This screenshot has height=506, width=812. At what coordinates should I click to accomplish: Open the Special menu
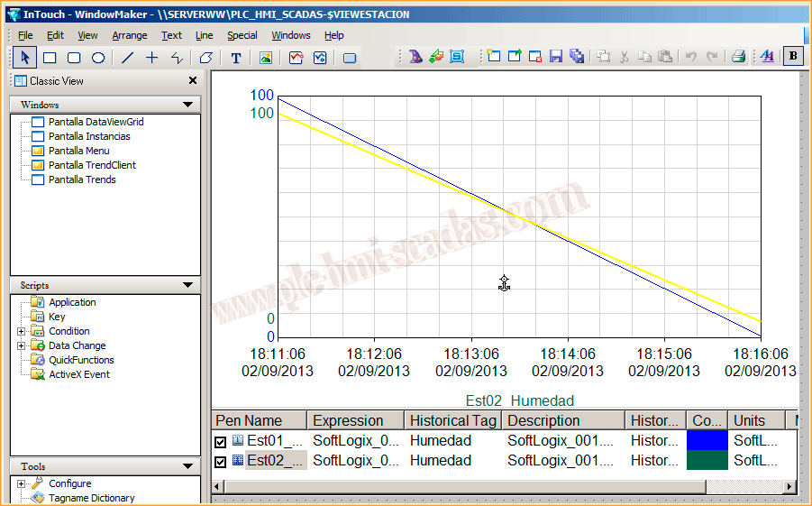242,35
